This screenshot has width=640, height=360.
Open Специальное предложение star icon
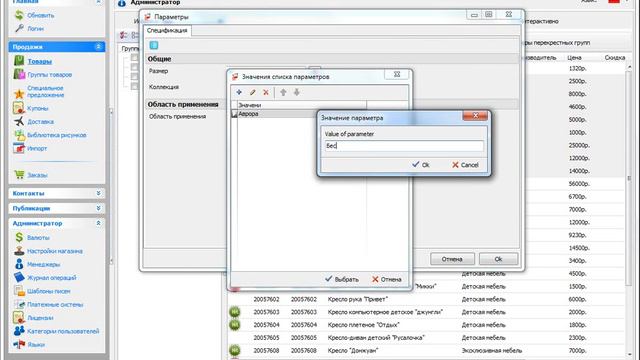pos(19,93)
